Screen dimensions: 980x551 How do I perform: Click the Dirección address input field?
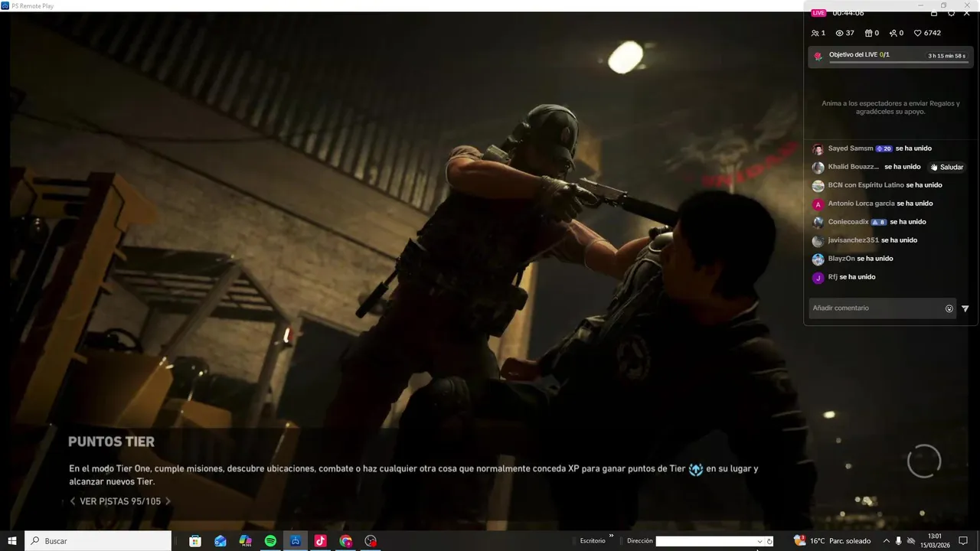[x=706, y=541]
